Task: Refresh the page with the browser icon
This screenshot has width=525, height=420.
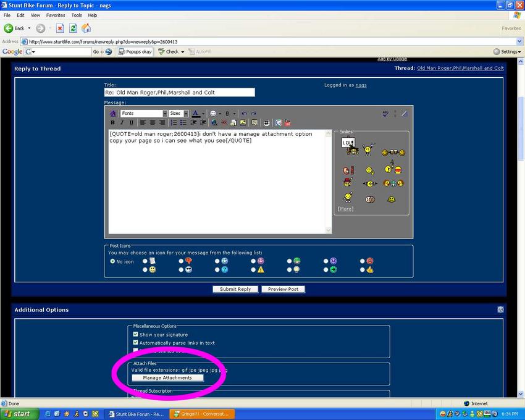Action: (73, 28)
